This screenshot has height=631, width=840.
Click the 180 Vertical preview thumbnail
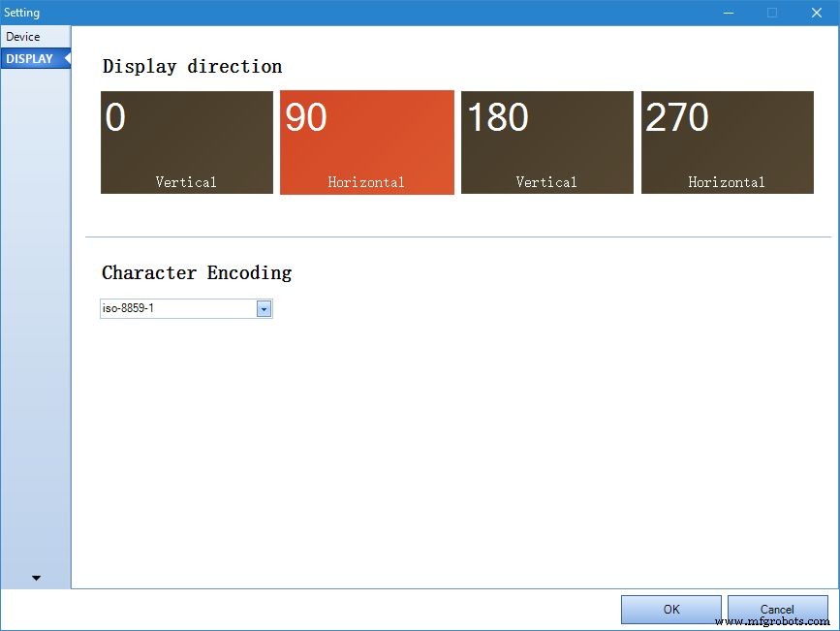coord(546,142)
